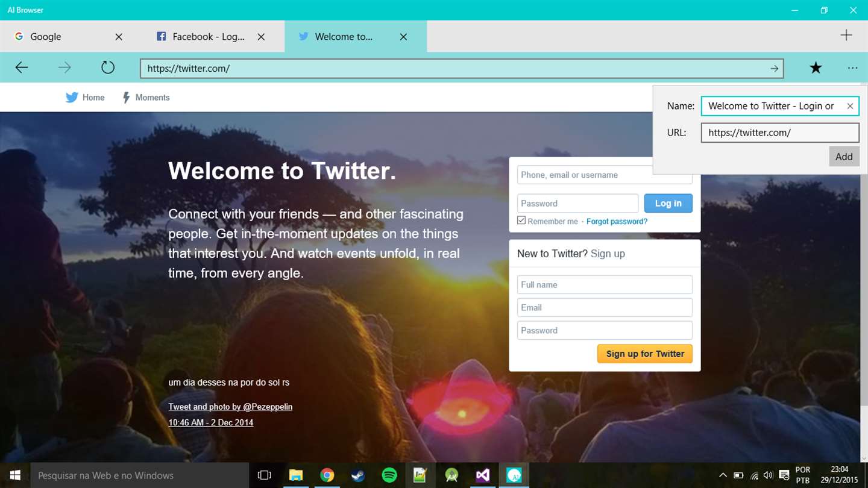This screenshot has width=868, height=488.
Task: Open the taskbar clock showing 23:04
Action: pyautogui.click(x=839, y=475)
